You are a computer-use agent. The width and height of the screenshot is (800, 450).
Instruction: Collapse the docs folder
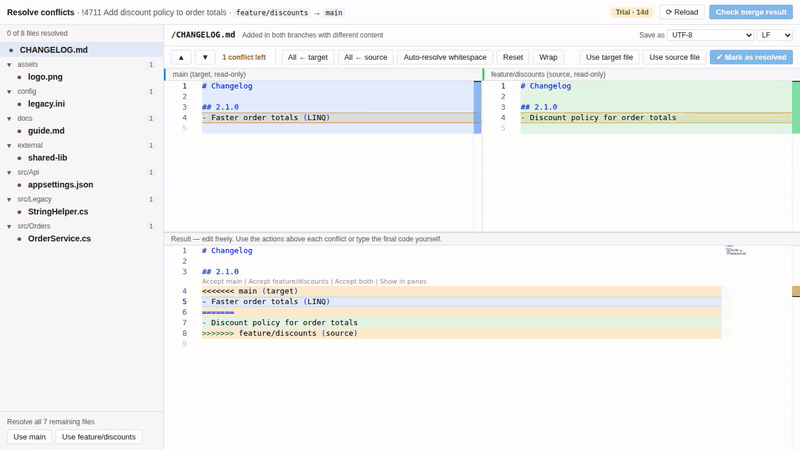click(x=9, y=118)
